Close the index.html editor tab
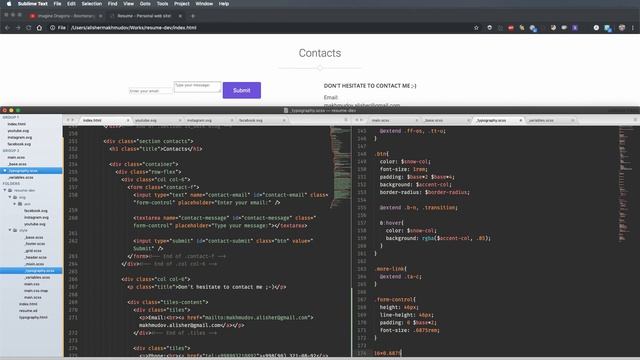Image resolution: width=640 pixels, height=360 pixels. pyautogui.click(x=128, y=120)
